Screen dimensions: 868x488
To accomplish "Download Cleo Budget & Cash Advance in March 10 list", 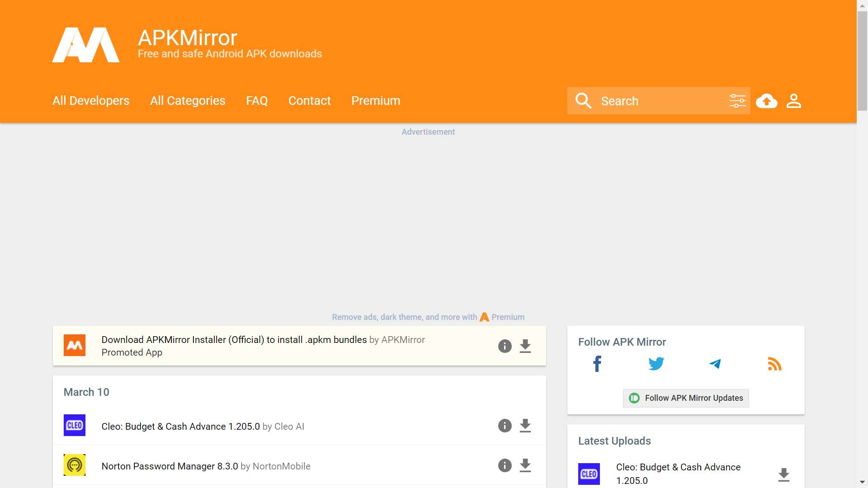I will (x=525, y=426).
